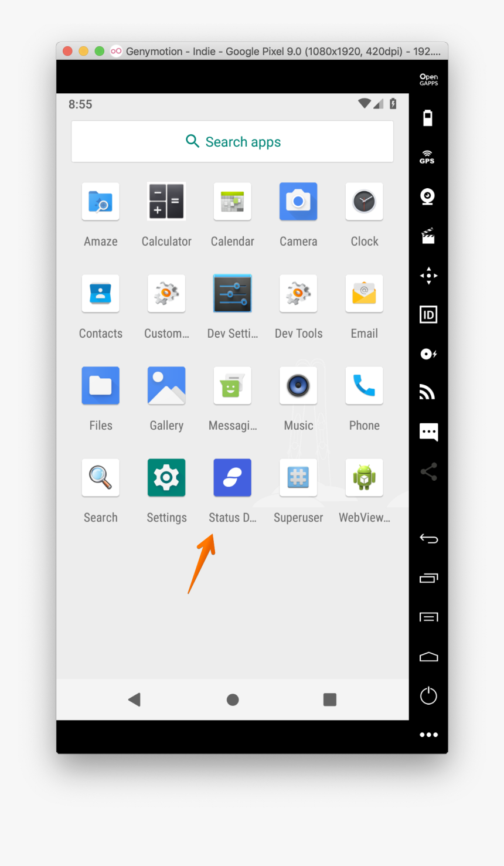Image resolution: width=504 pixels, height=866 pixels.
Task: Launch the Superuser app
Action: click(x=298, y=478)
